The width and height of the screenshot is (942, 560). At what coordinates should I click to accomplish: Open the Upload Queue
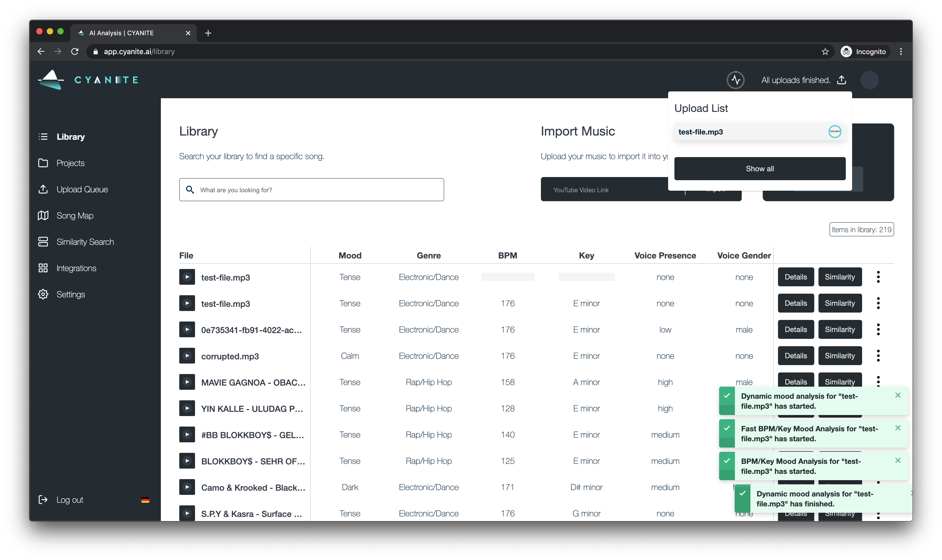click(82, 189)
